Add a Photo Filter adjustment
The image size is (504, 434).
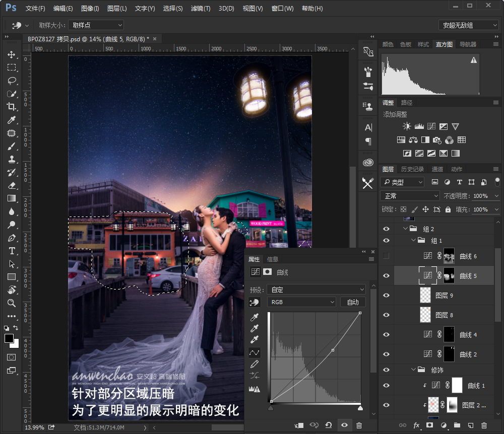437,140
